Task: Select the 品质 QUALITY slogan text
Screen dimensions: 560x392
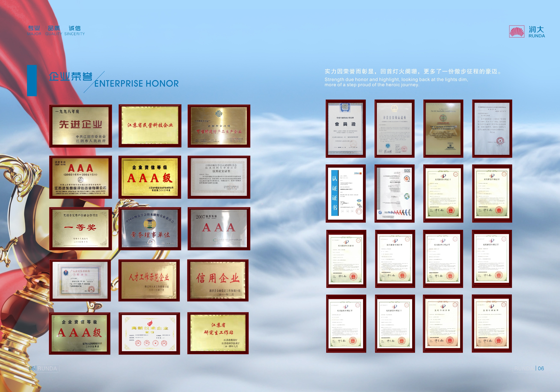Action: (54, 31)
